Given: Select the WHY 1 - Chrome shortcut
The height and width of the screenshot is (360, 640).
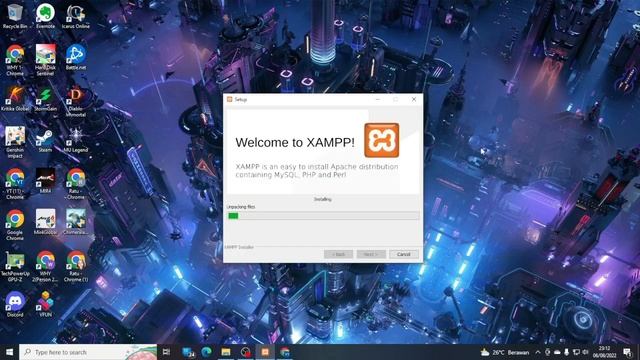Looking at the screenshot, I should [x=15, y=60].
